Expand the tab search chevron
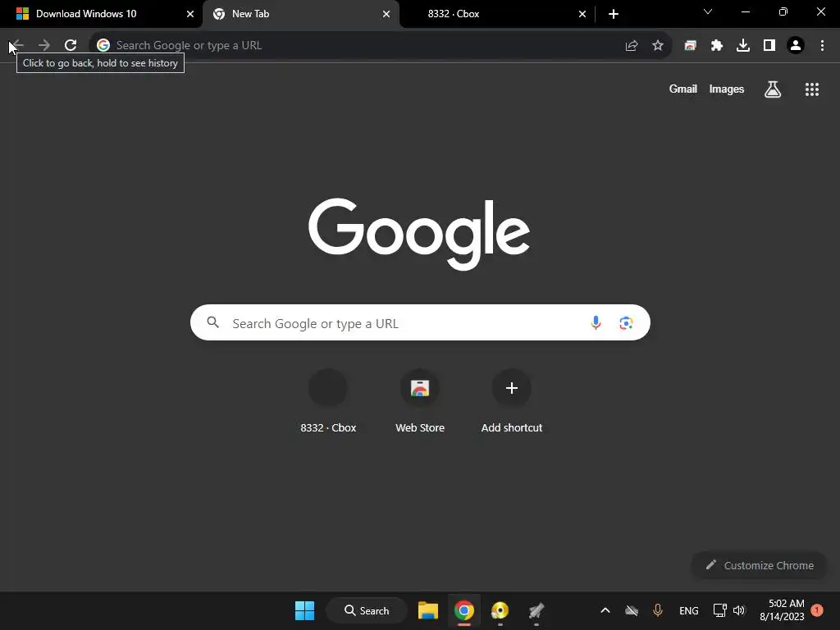This screenshot has height=630, width=840. coord(708,11)
